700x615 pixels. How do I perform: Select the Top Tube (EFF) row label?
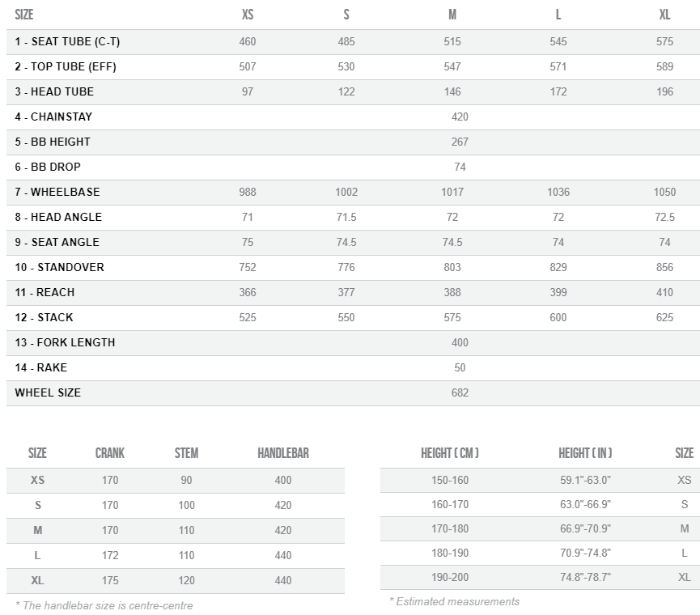pos(66,66)
